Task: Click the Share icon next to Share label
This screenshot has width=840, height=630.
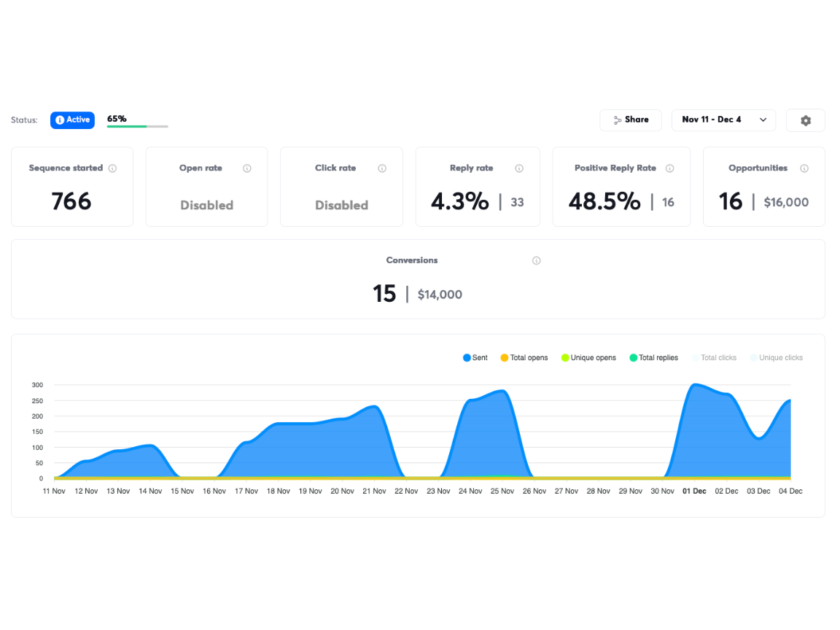Action: (618, 120)
